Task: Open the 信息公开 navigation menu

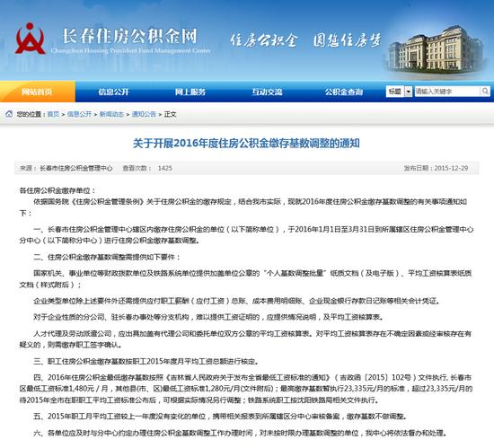Action: tap(114, 92)
